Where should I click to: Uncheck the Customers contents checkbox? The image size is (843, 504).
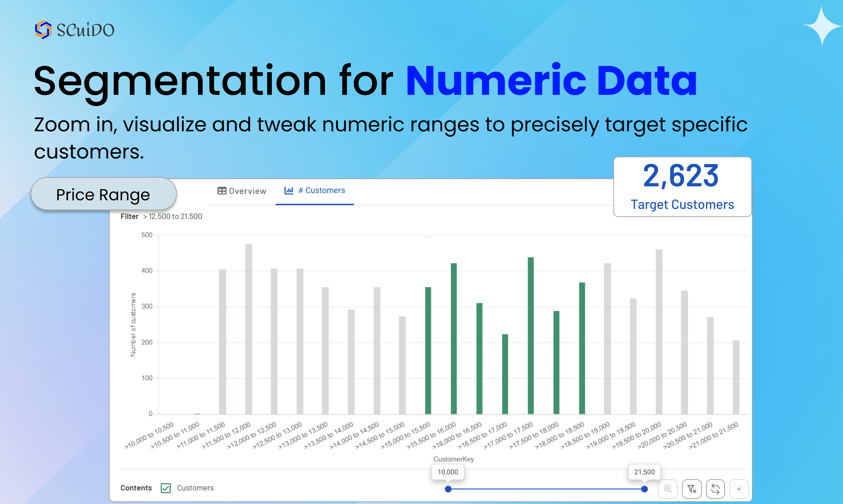[166, 488]
